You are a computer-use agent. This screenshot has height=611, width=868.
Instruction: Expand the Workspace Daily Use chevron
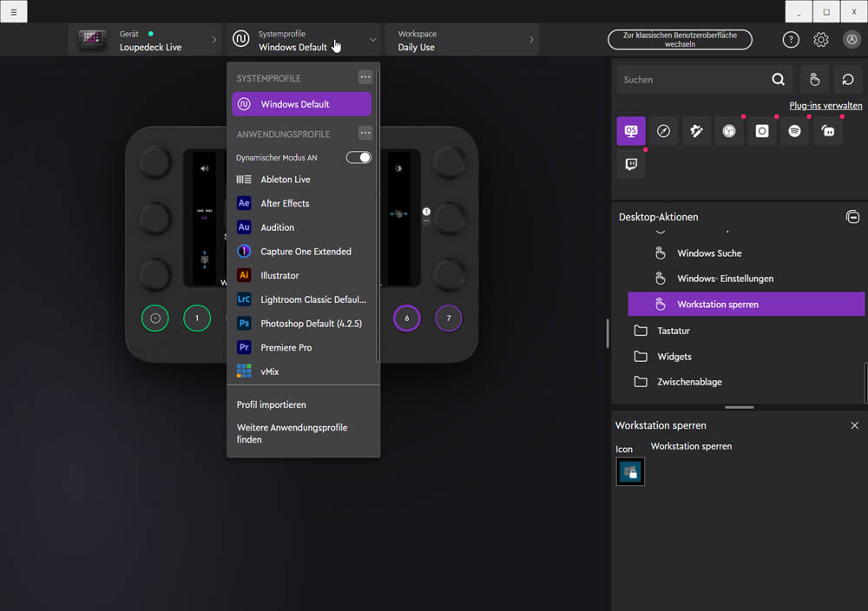[531, 40]
